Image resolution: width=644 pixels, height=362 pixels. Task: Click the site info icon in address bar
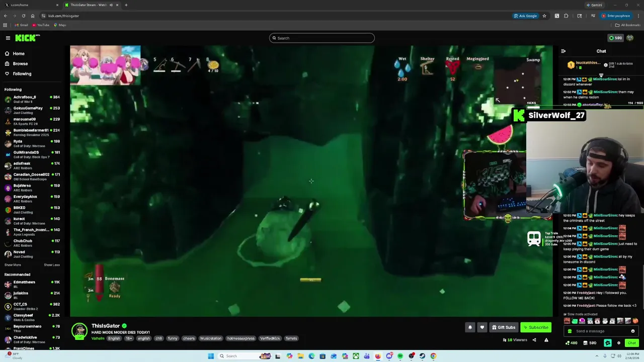(43, 16)
